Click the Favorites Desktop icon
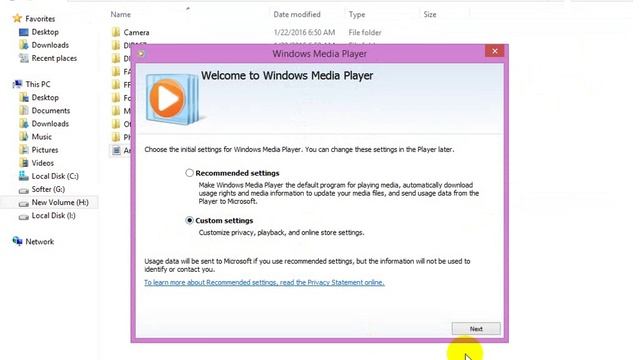 [x=24, y=32]
